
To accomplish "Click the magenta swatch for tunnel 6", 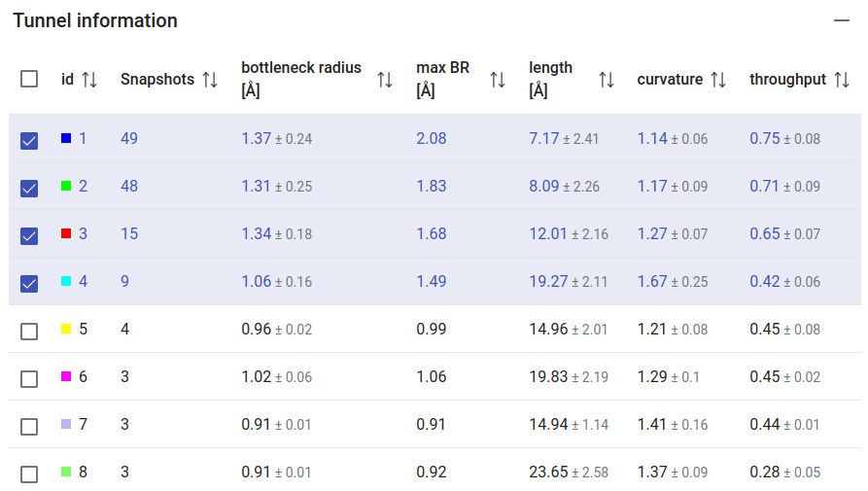I will 66,376.
